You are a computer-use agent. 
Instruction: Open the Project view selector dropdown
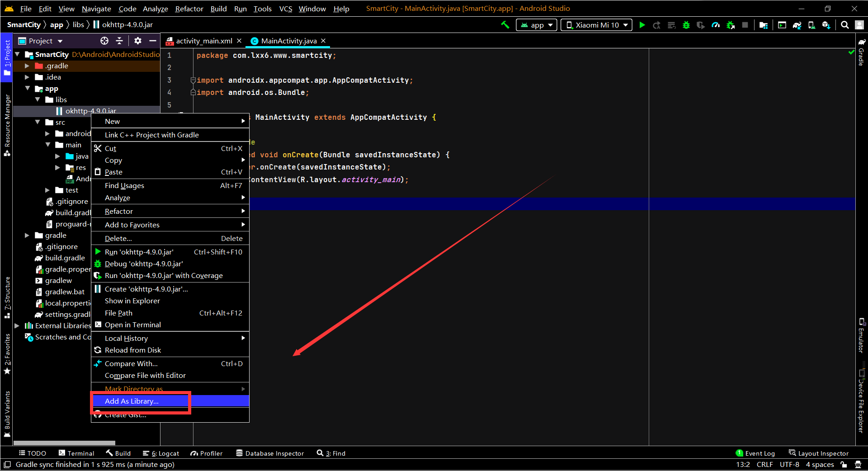click(41, 41)
